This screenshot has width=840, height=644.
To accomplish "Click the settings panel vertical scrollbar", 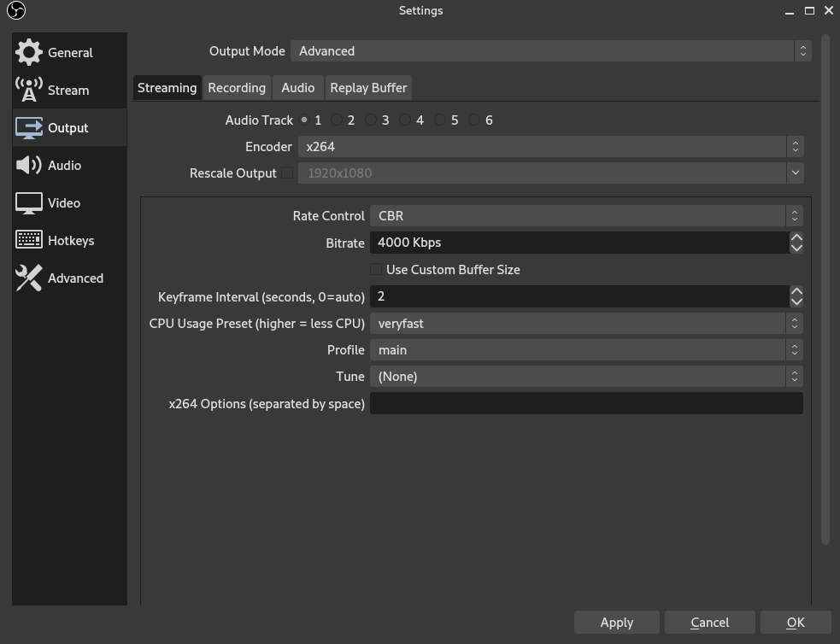I will coord(825,290).
